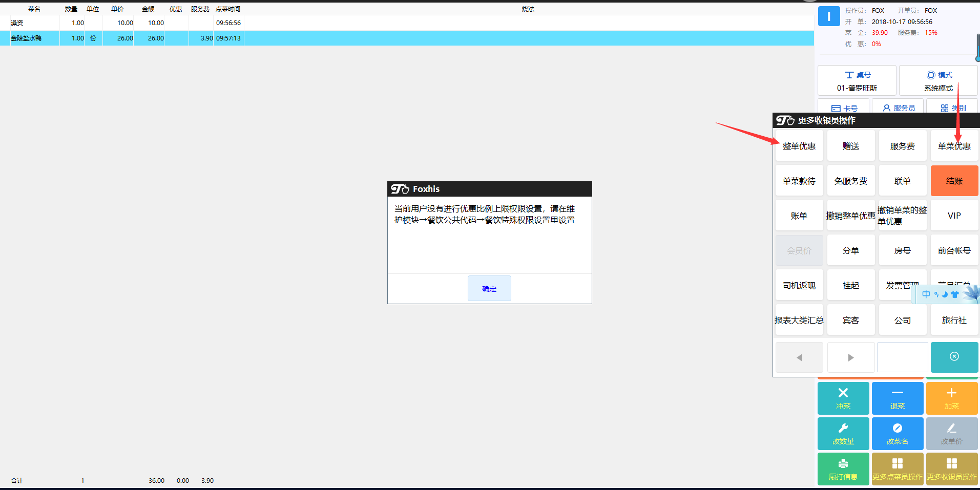The image size is (980, 490).
Task: Close the panel with teal circle-X button
Action: click(954, 357)
